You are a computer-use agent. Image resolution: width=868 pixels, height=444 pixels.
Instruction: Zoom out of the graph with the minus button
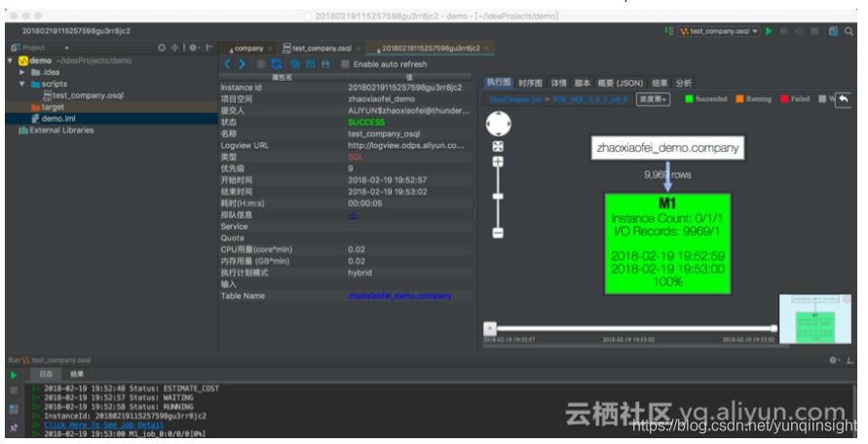[x=498, y=233]
